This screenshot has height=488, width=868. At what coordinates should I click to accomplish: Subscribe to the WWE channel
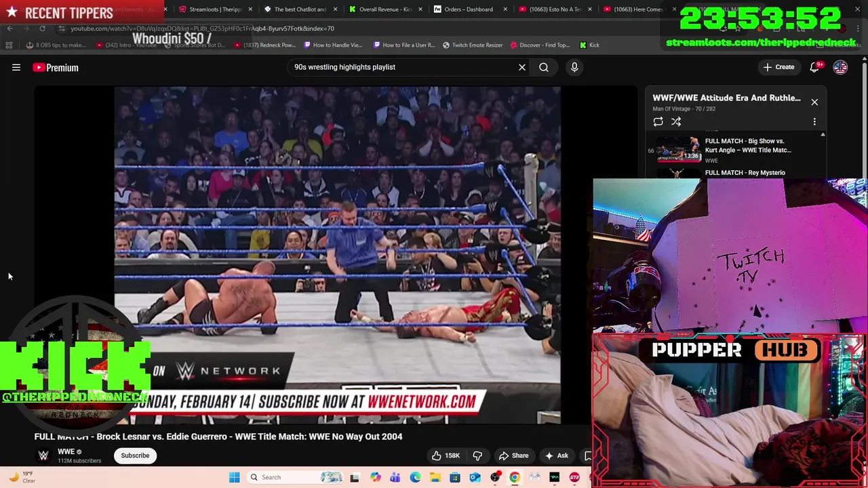point(135,455)
